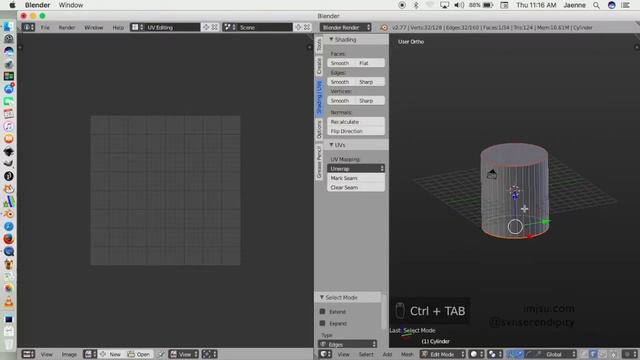Switch to the Shading / UVs tab

319,97
